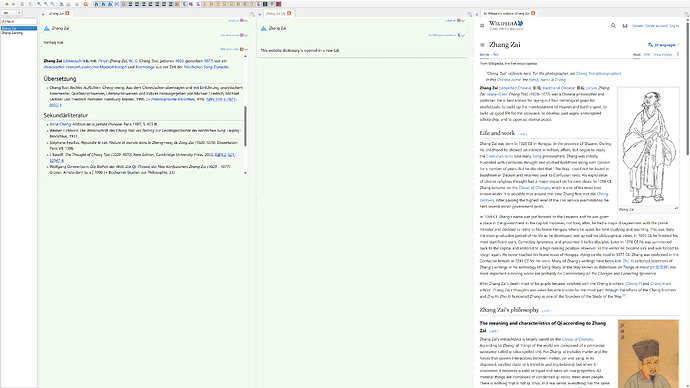The width and height of the screenshot is (690, 388).
Task: Click the orange search icon in toolbar
Action: (x=85, y=4)
